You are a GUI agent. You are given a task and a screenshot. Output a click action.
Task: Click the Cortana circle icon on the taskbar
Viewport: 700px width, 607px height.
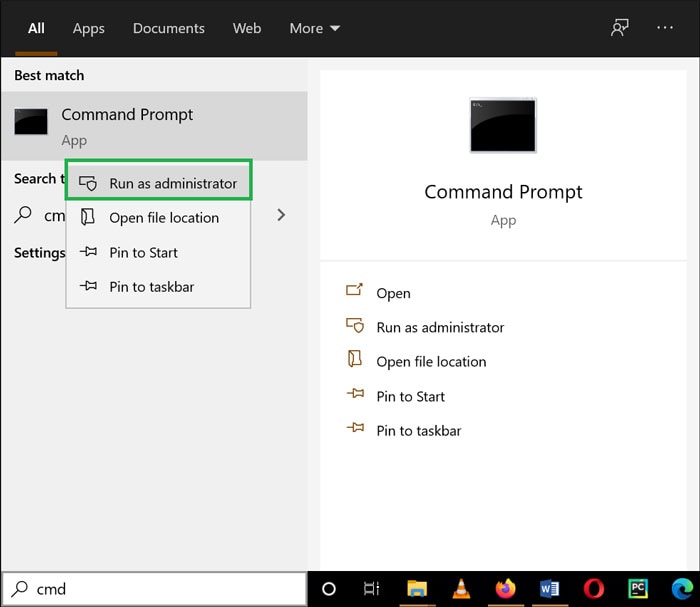[329, 589]
